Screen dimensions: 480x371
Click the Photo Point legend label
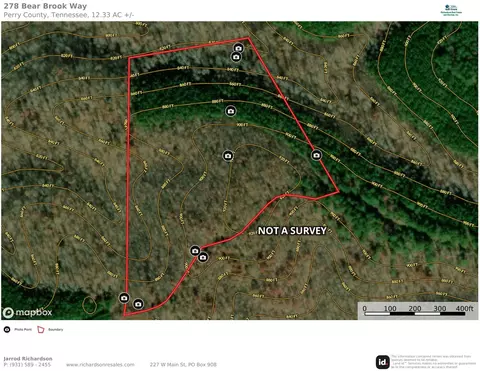[x=23, y=329]
